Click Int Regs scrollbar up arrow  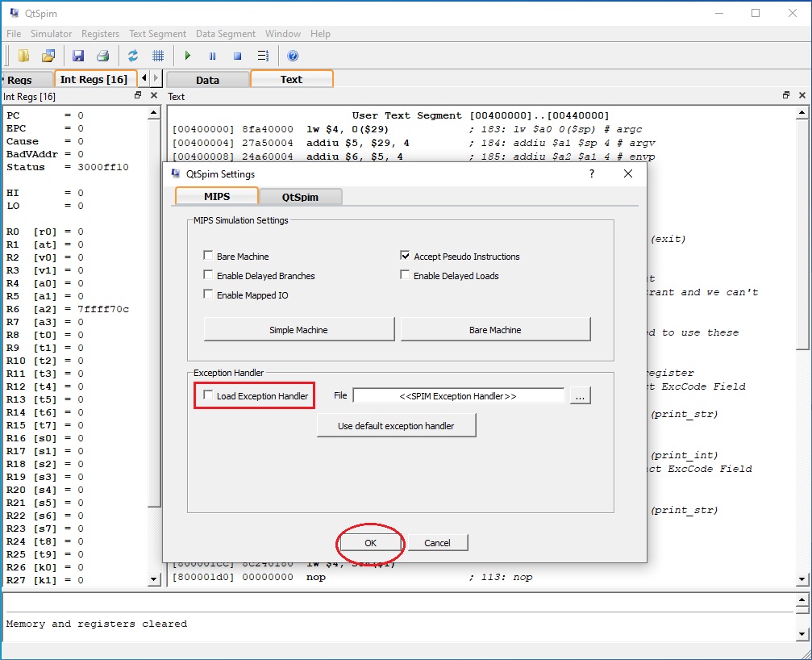[154, 113]
